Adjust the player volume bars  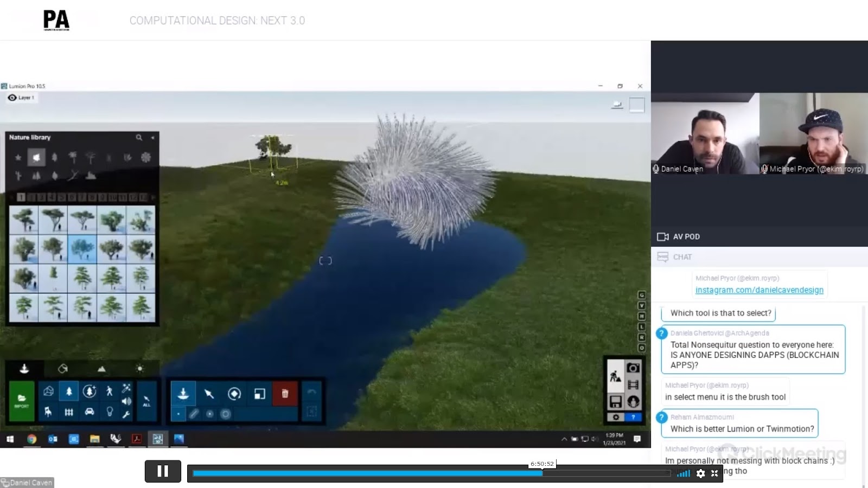[684, 473]
